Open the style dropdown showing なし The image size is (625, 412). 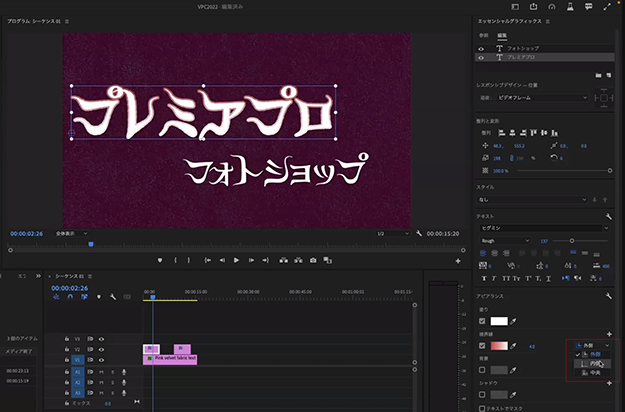tap(533, 200)
